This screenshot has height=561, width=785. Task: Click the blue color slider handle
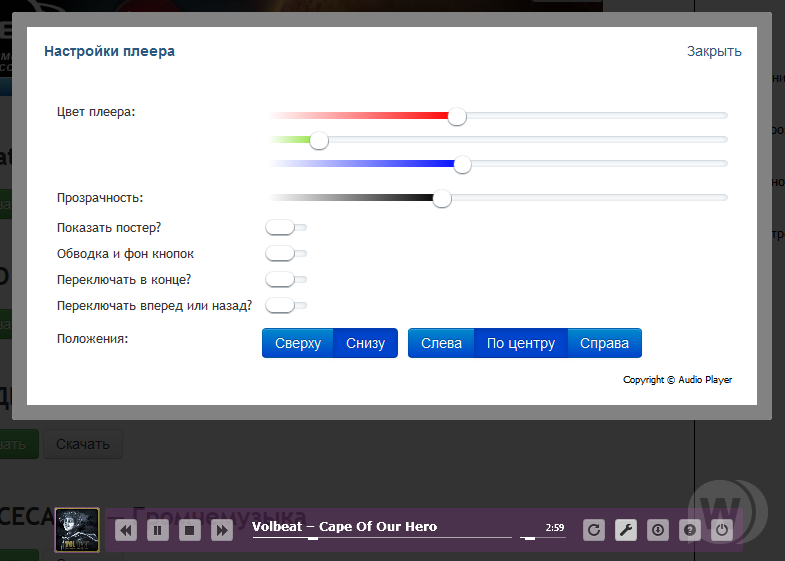click(x=462, y=164)
